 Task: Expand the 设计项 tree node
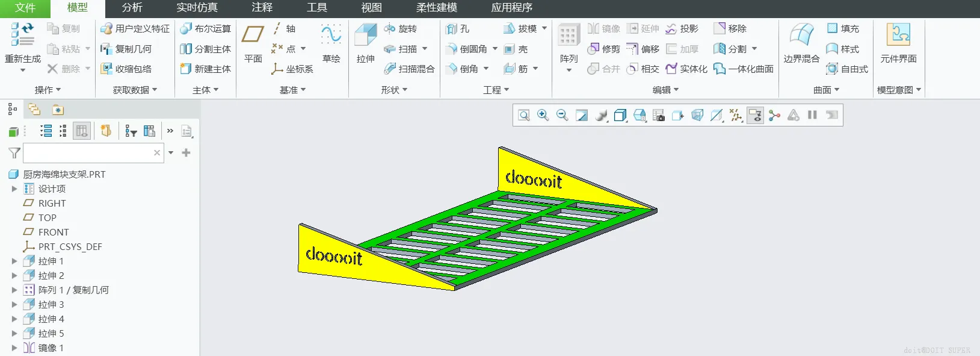point(14,189)
